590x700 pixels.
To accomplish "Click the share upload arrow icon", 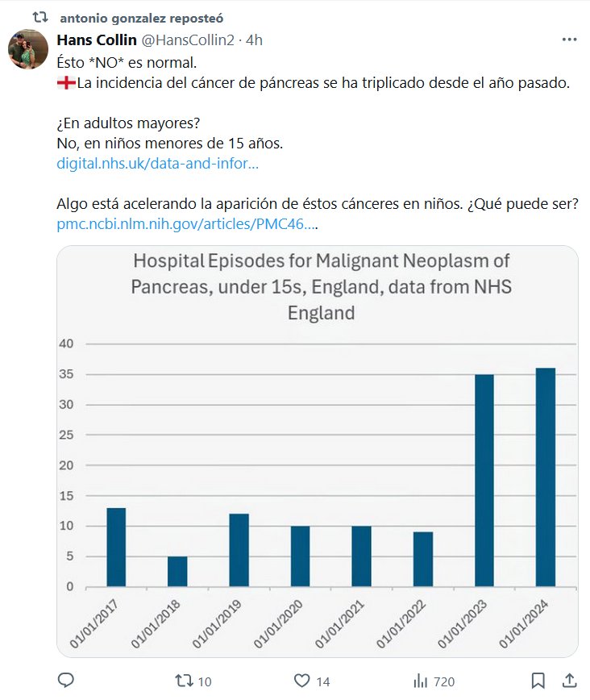I will (568, 680).
